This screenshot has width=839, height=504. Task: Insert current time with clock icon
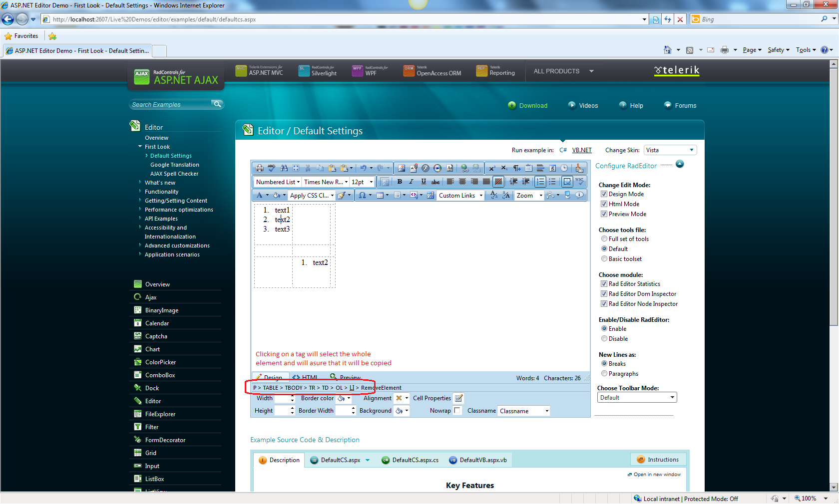[564, 168]
